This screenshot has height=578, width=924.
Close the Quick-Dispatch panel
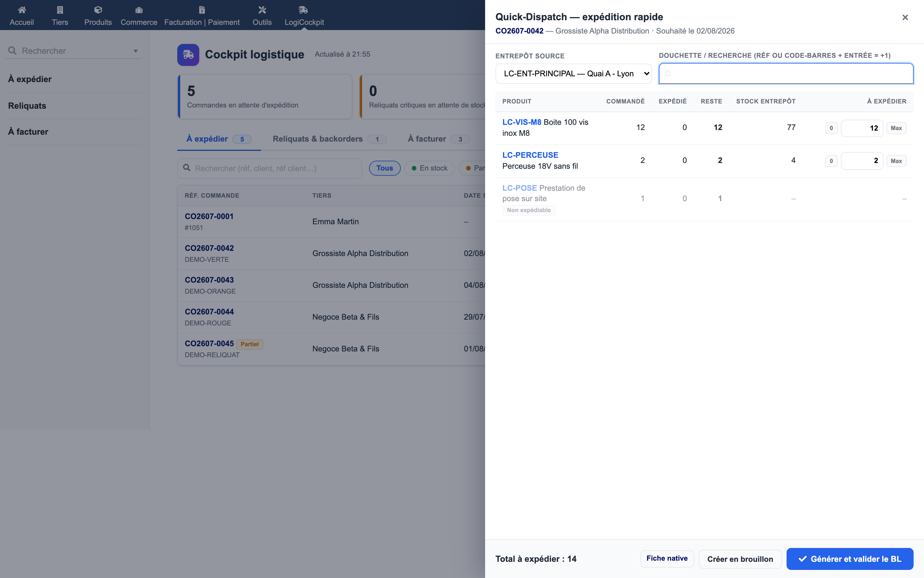[905, 17]
